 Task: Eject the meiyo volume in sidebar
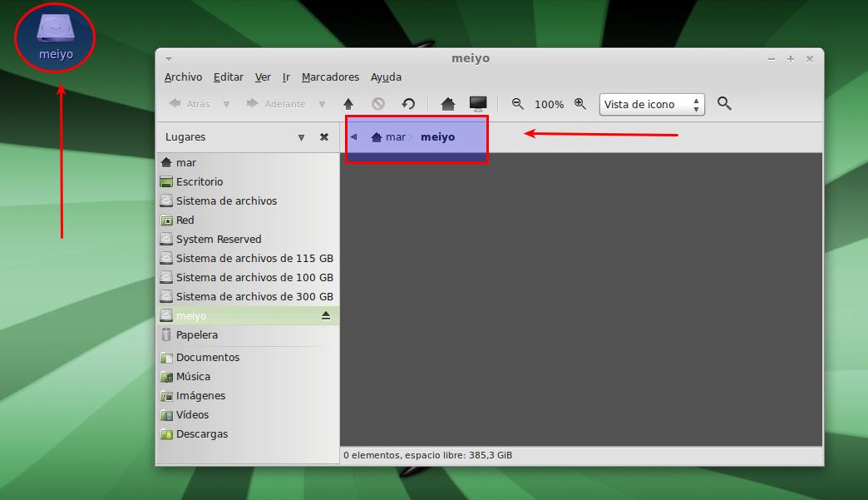[326, 316]
